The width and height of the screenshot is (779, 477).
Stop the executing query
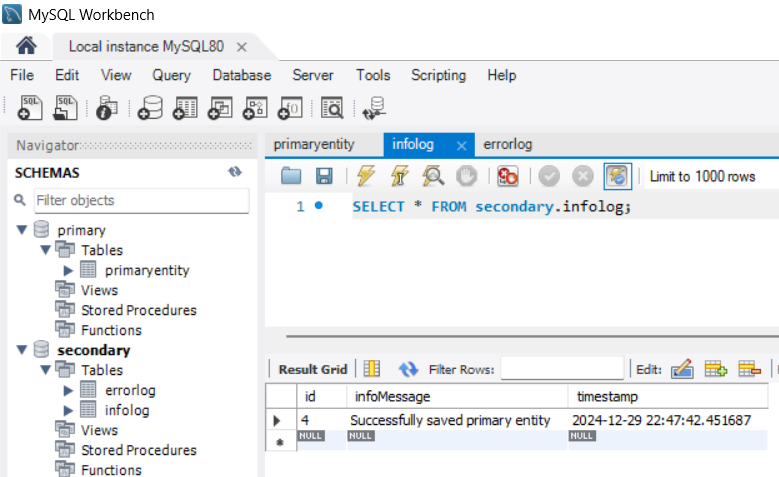[467, 176]
